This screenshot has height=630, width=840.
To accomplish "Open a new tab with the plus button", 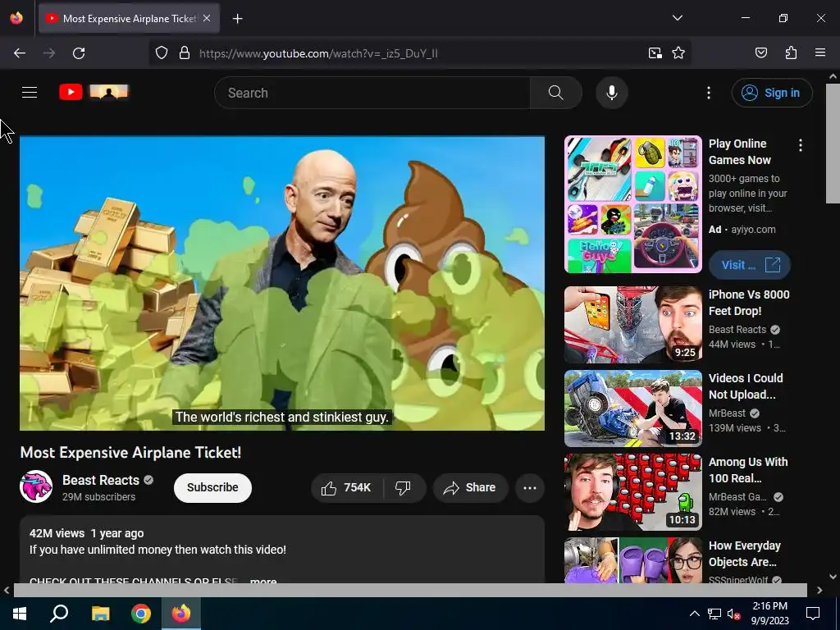I will (x=237, y=19).
